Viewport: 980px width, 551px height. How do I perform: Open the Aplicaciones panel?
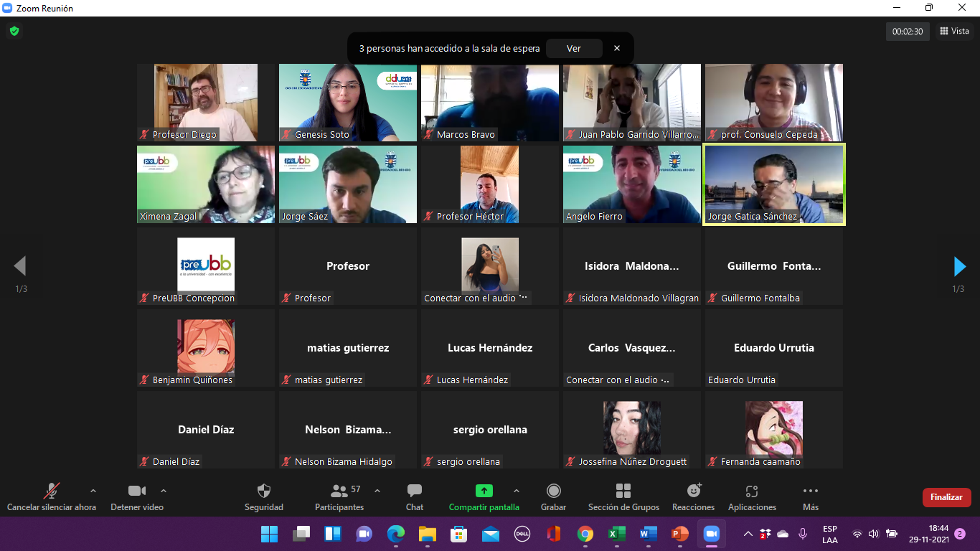pos(752,491)
